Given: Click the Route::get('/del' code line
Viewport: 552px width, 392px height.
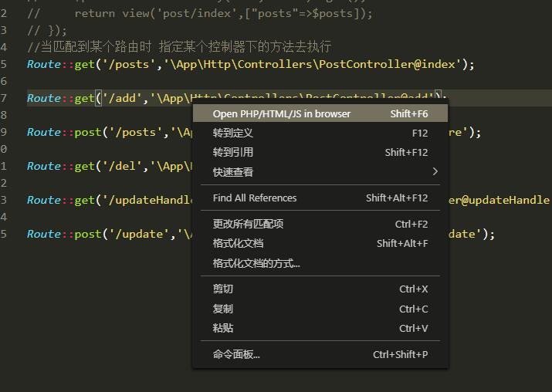Looking at the screenshot, I should (x=110, y=166).
